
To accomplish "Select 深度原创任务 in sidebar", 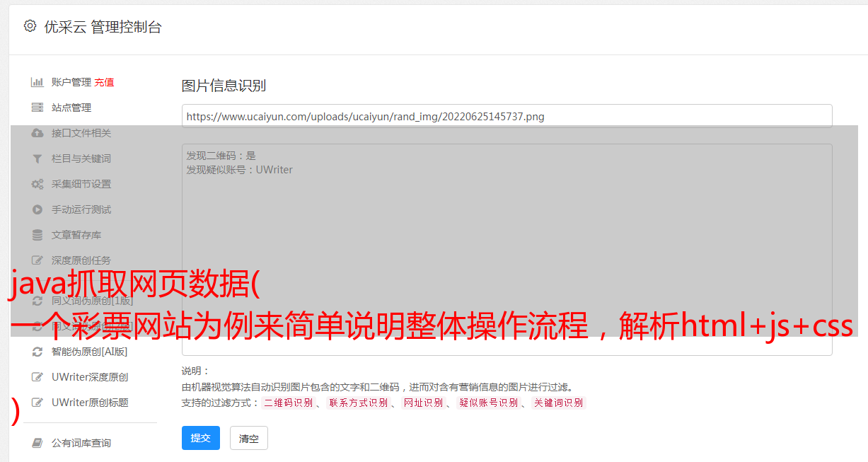I will (x=81, y=260).
